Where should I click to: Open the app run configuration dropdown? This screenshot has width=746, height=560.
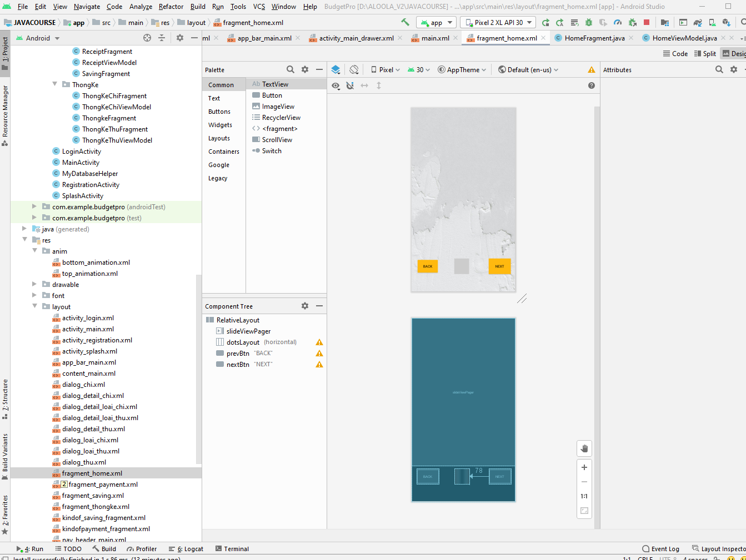pyautogui.click(x=436, y=23)
